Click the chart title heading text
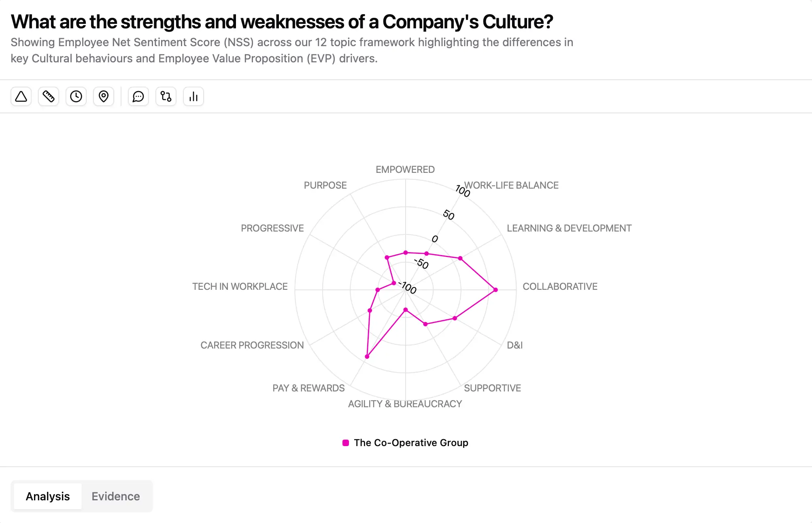 [x=282, y=21]
